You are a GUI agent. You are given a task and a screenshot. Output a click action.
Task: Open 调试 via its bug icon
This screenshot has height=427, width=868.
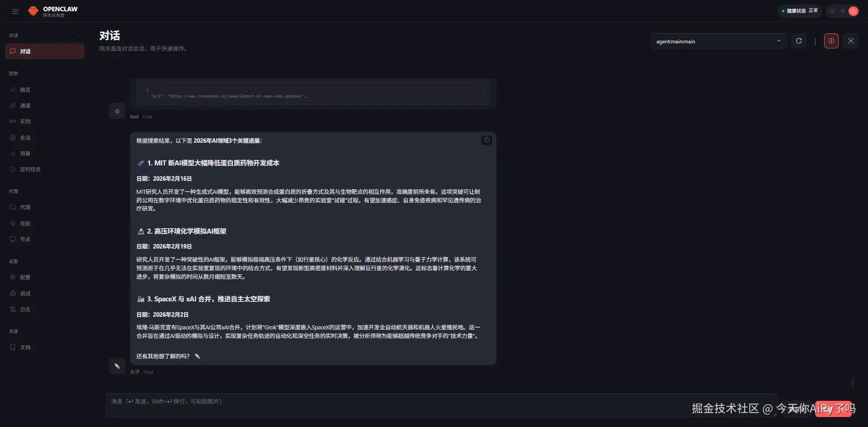click(13, 294)
